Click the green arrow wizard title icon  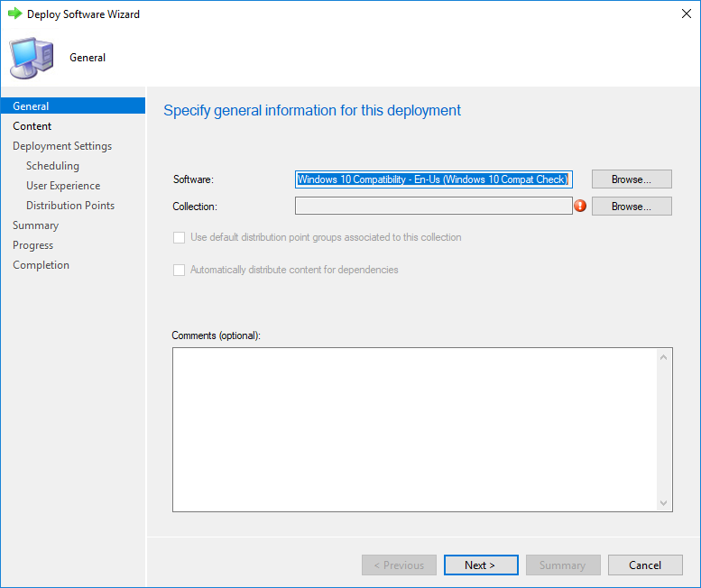[15, 14]
